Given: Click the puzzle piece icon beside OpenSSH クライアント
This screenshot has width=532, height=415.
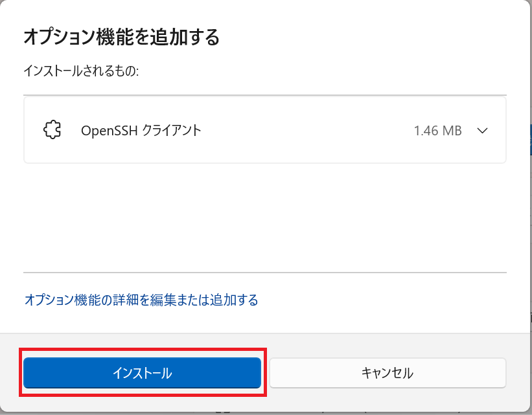Looking at the screenshot, I should [x=52, y=130].
